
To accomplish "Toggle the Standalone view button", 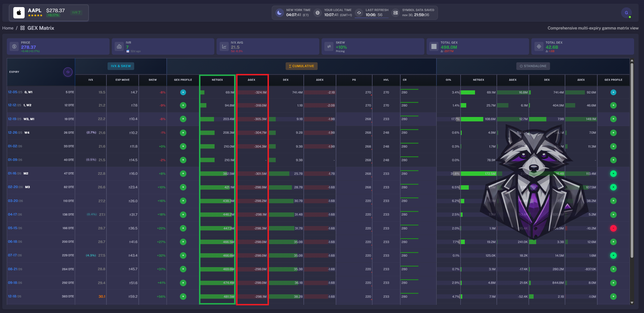I will [x=533, y=66].
